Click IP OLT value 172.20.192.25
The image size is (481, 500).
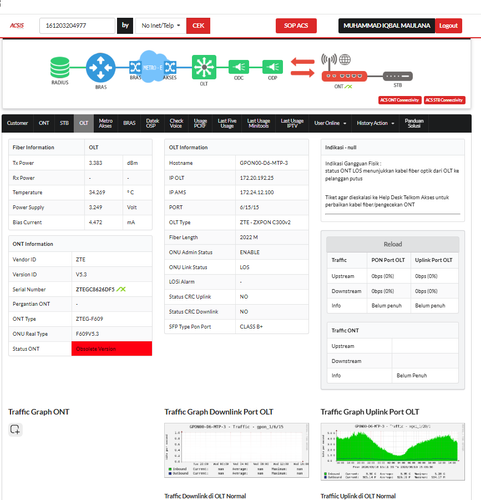point(257,178)
